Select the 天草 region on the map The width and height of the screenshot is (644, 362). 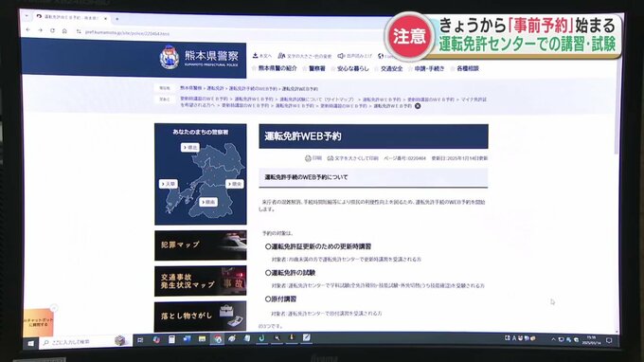tap(169, 184)
